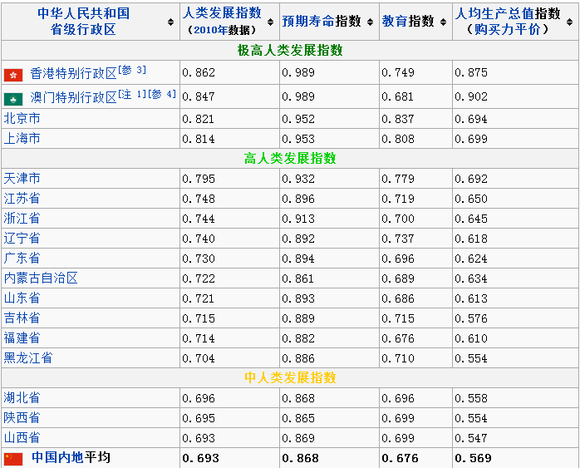The height and width of the screenshot is (468, 580).
Task: Open the 福建省 link
Action: [22, 339]
